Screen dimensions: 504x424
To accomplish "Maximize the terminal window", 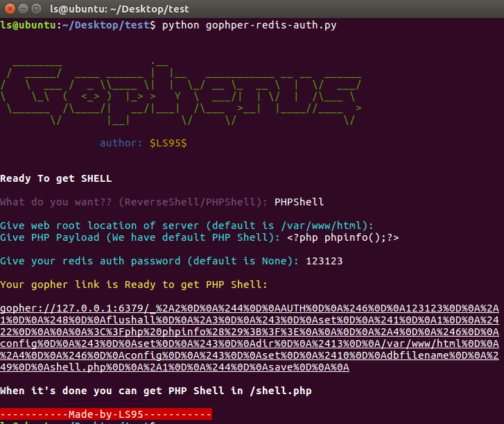I will coord(36,9).
